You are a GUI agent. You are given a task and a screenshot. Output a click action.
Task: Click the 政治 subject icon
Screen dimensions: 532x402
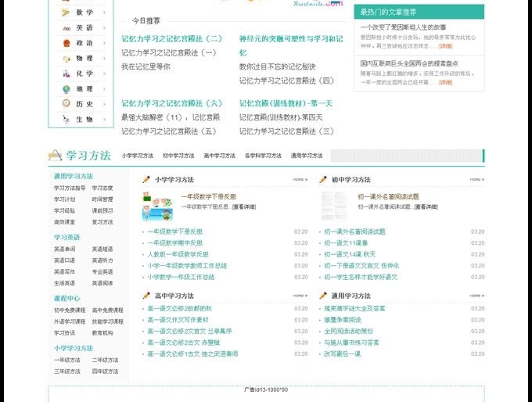[x=66, y=43]
